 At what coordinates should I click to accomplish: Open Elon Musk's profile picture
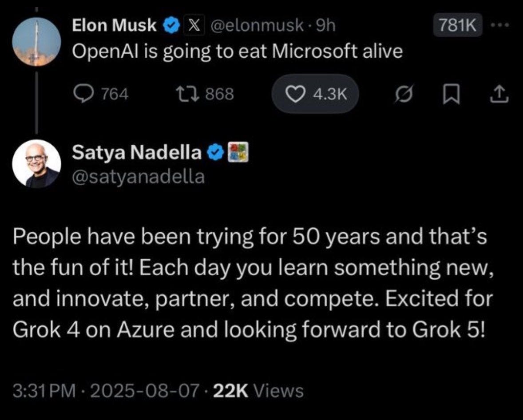click(36, 43)
